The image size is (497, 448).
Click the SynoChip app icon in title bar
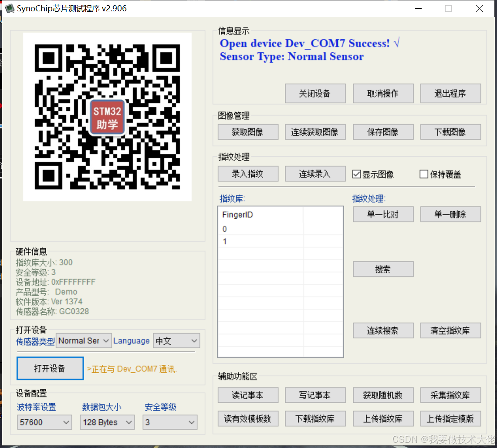pos(10,8)
